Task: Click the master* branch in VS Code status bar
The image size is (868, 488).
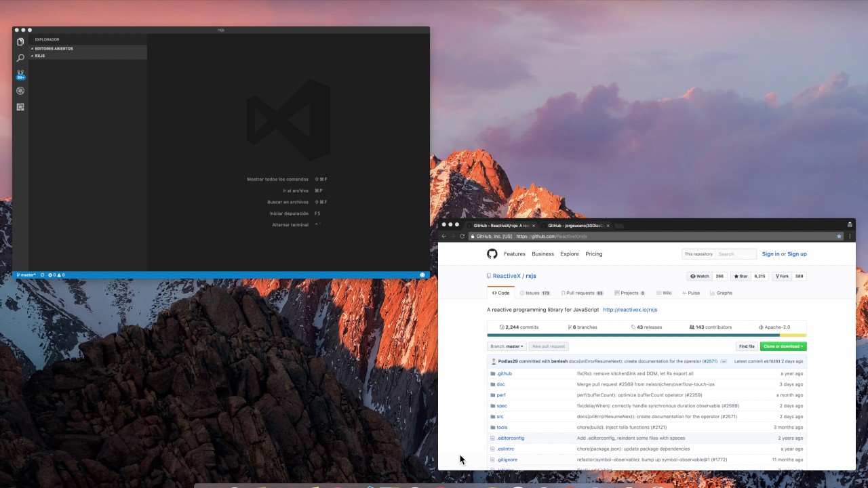Action: [26, 275]
